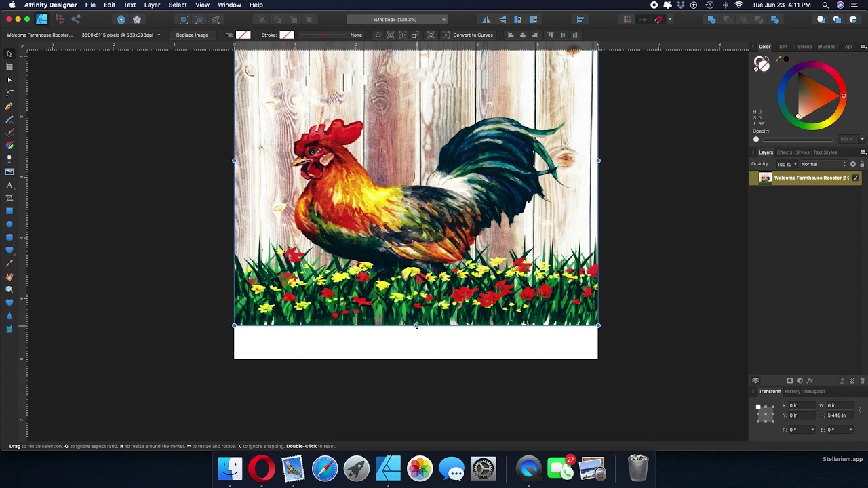The image size is (868, 488).
Task: Select the Pencil tool
Action: pos(9,119)
